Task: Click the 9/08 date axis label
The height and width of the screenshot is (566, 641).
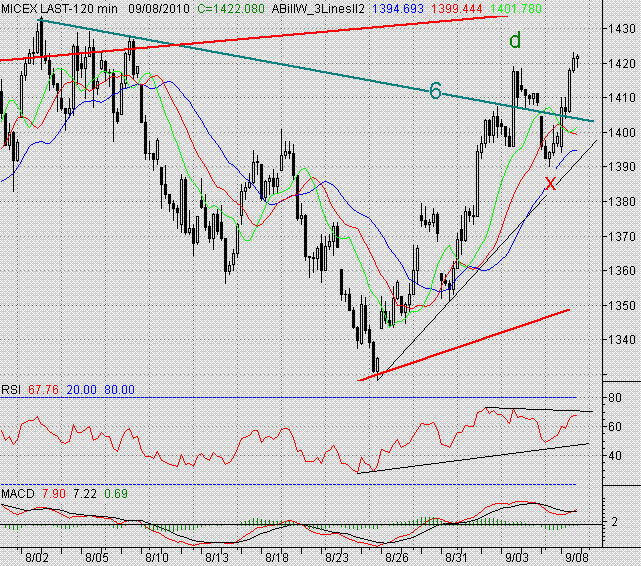Action: click(x=576, y=557)
